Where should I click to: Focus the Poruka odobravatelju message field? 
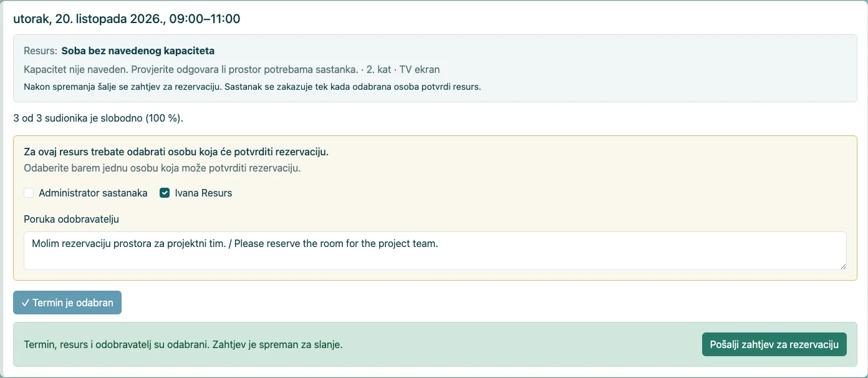coord(435,251)
